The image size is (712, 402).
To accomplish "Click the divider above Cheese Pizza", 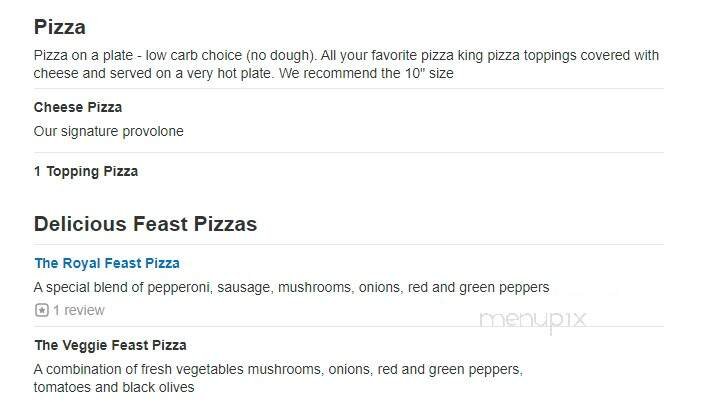I will [x=348, y=89].
